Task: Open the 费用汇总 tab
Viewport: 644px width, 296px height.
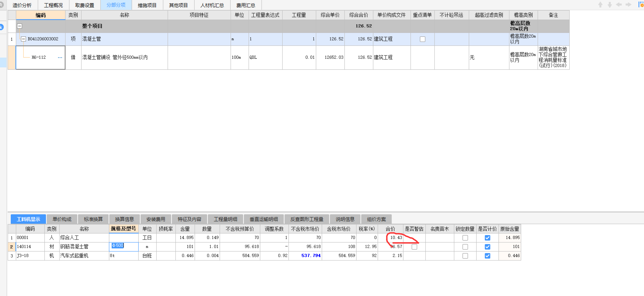Action: pyautogui.click(x=246, y=5)
